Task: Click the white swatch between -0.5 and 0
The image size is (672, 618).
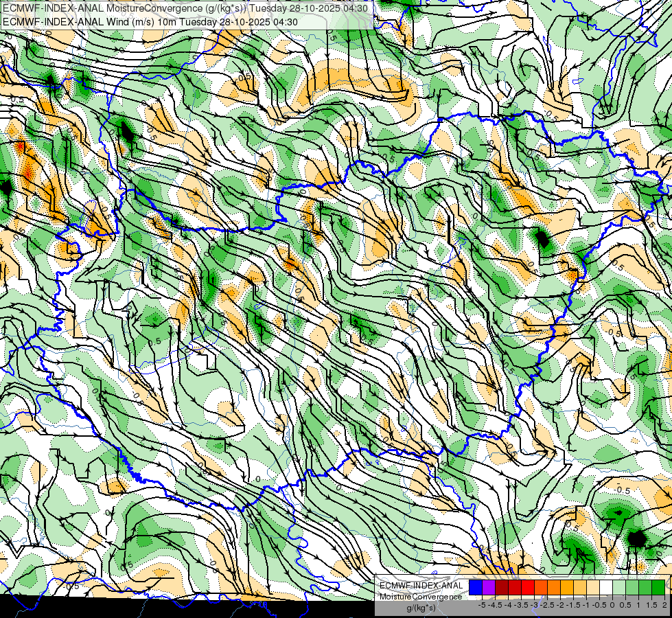Action: tap(606, 587)
